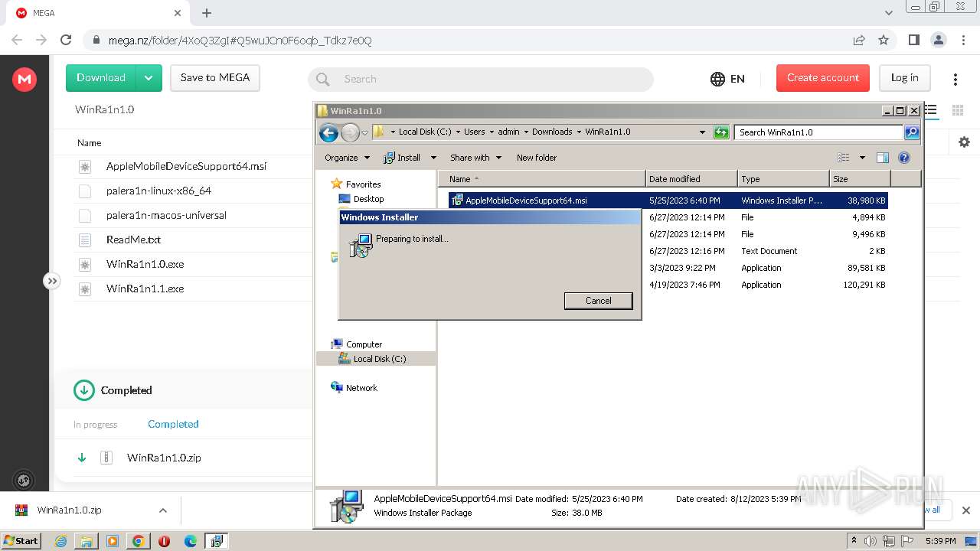Click the volume icon in the system tray

(871, 541)
